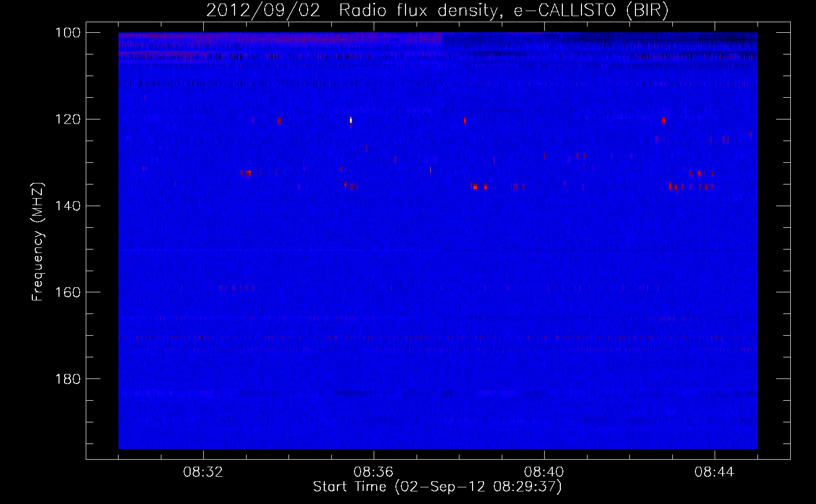Click the 'Start Time (02-Sep-12 08:29:37)' label
Viewport: 816px width, 504px height.
pos(437,487)
